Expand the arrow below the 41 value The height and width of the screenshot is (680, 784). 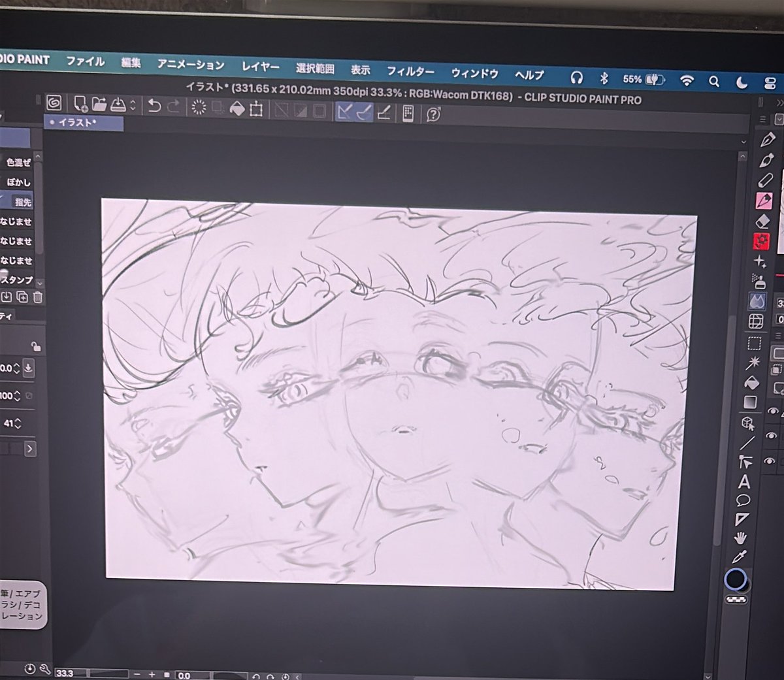click(30, 449)
